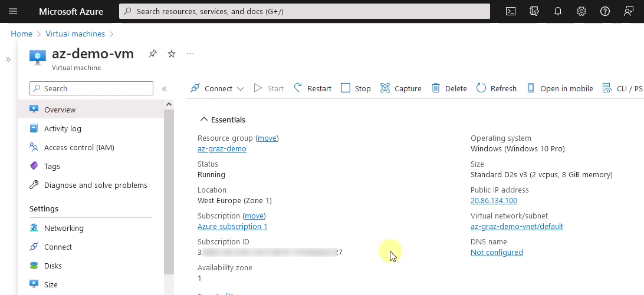Click the Tags icon in the sidebar
The image size is (644, 295).
(x=34, y=166)
